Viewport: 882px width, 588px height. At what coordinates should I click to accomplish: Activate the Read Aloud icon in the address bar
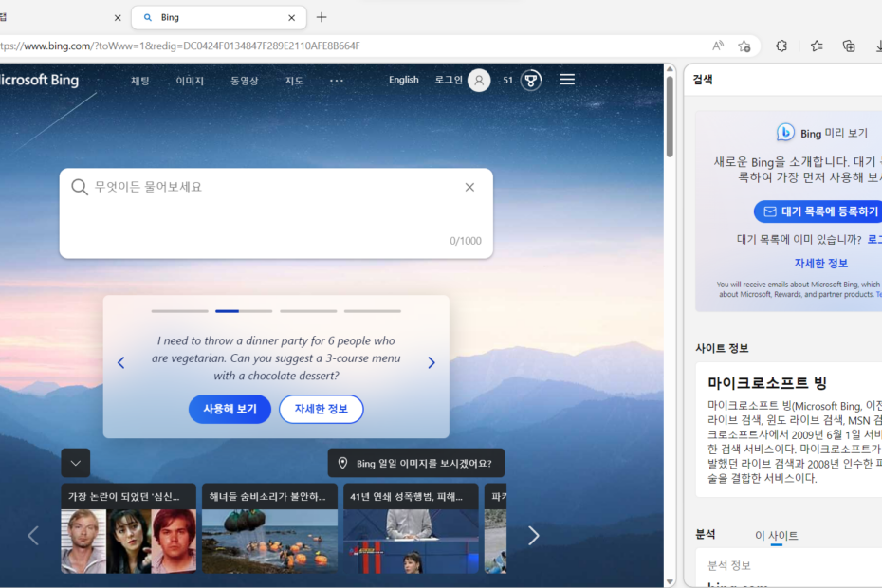pyautogui.click(x=718, y=46)
